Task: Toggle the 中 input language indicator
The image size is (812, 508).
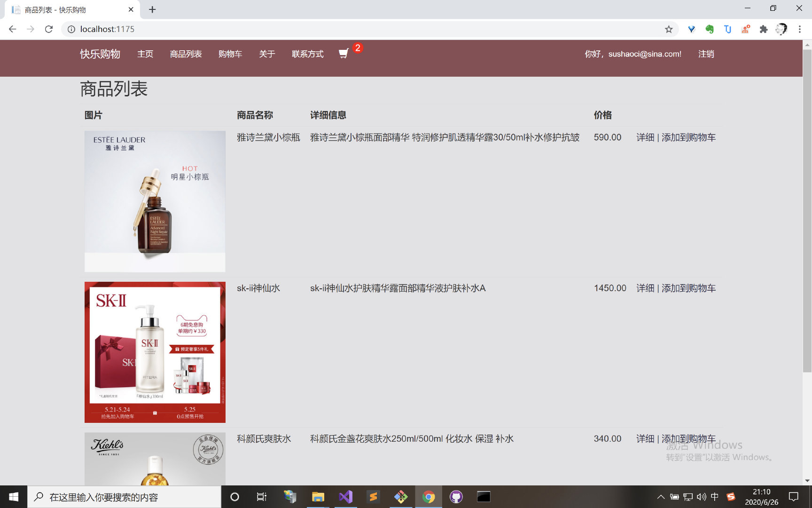Action: pyautogui.click(x=715, y=497)
